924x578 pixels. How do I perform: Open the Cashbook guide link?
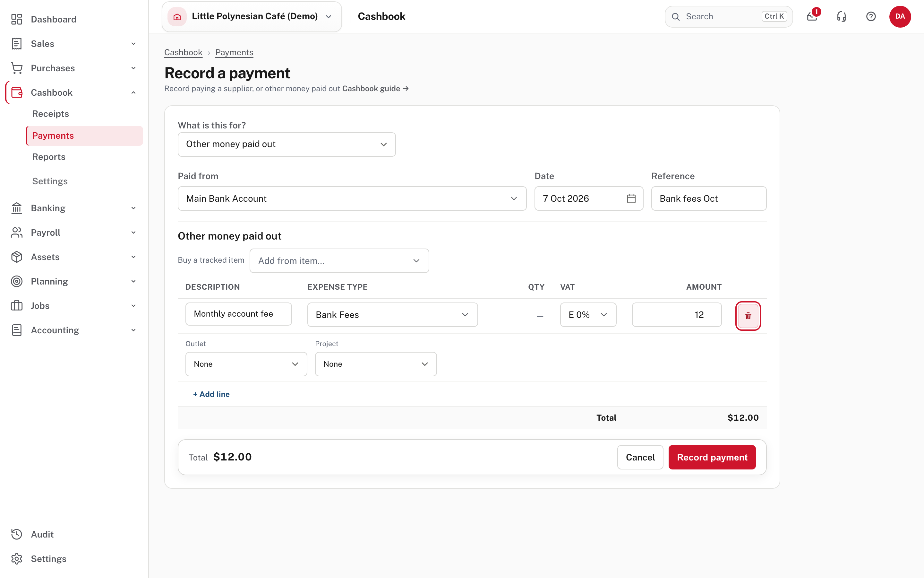[375, 89]
